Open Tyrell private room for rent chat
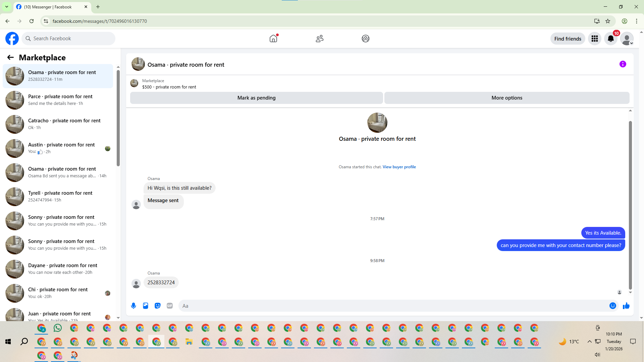This screenshot has width=644, height=362. (x=58, y=197)
